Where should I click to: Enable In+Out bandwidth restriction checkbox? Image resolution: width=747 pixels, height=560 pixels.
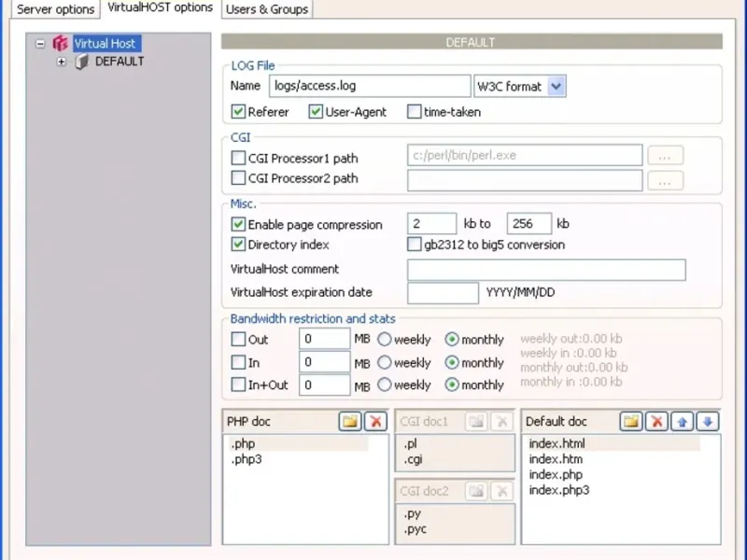(x=238, y=385)
